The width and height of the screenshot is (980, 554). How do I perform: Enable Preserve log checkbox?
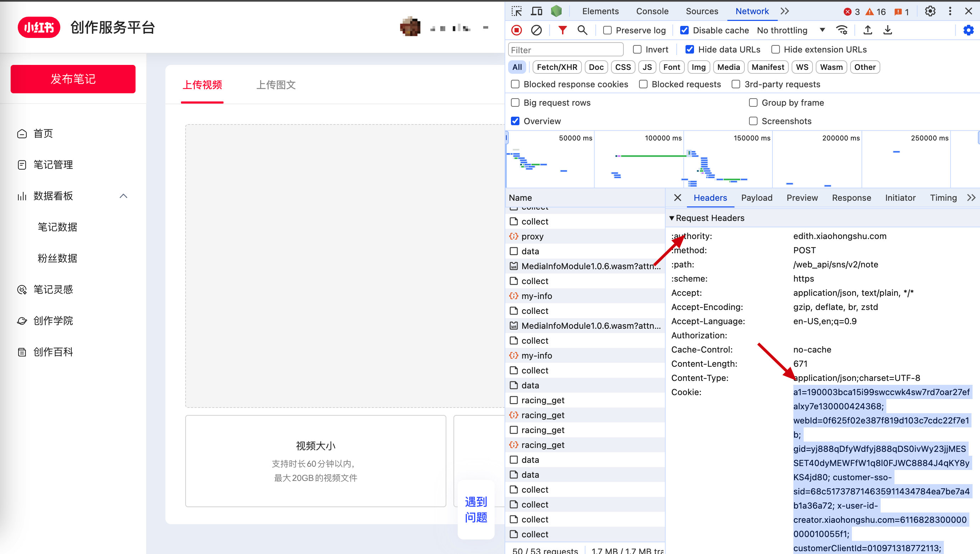tap(607, 31)
